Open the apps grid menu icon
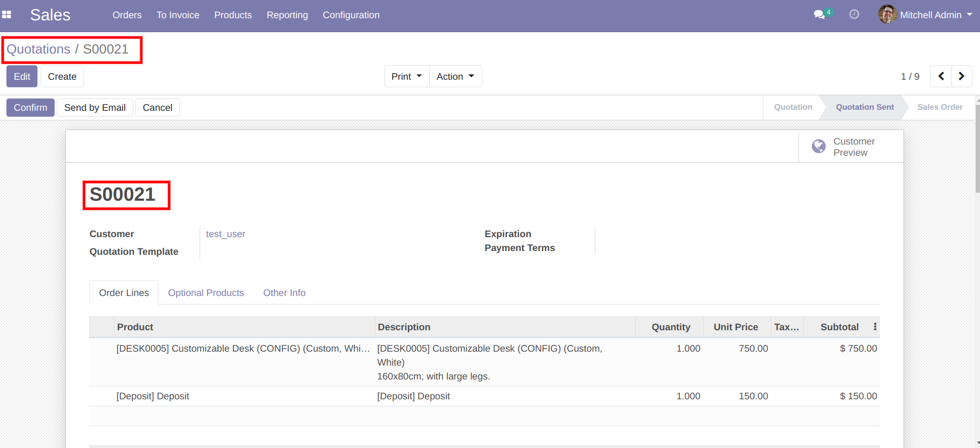This screenshot has height=448, width=980. click(x=7, y=15)
